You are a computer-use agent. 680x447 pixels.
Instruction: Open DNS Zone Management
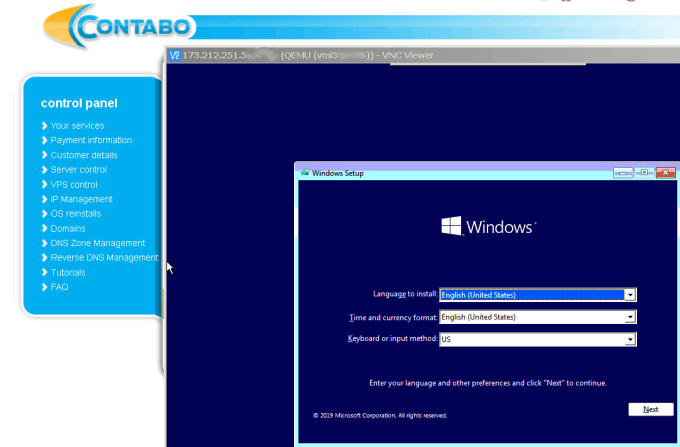pyautogui.click(x=98, y=243)
